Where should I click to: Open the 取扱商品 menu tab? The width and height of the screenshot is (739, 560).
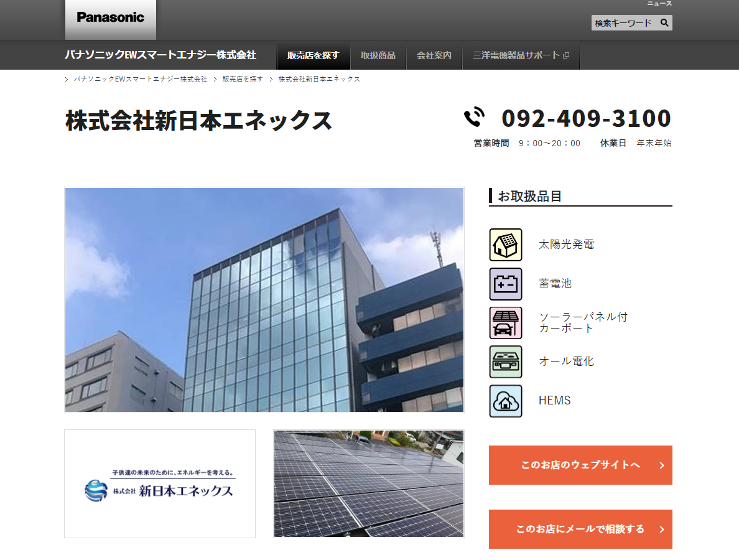[x=378, y=55]
